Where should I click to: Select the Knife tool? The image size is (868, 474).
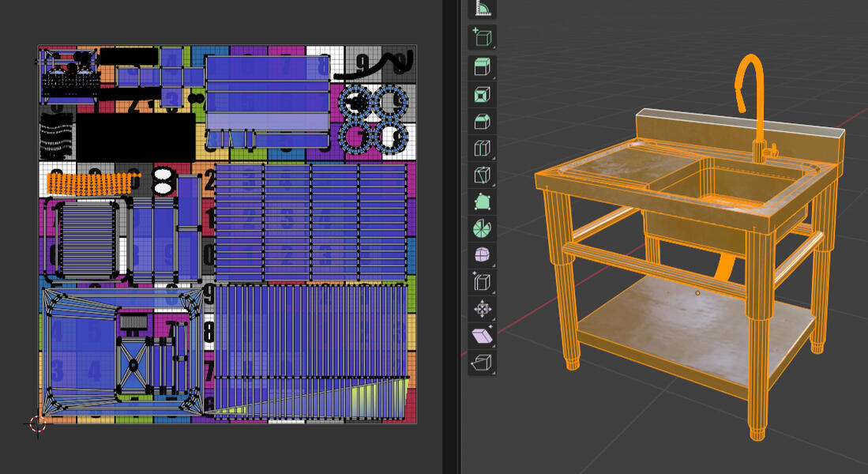[x=482, y=175]
